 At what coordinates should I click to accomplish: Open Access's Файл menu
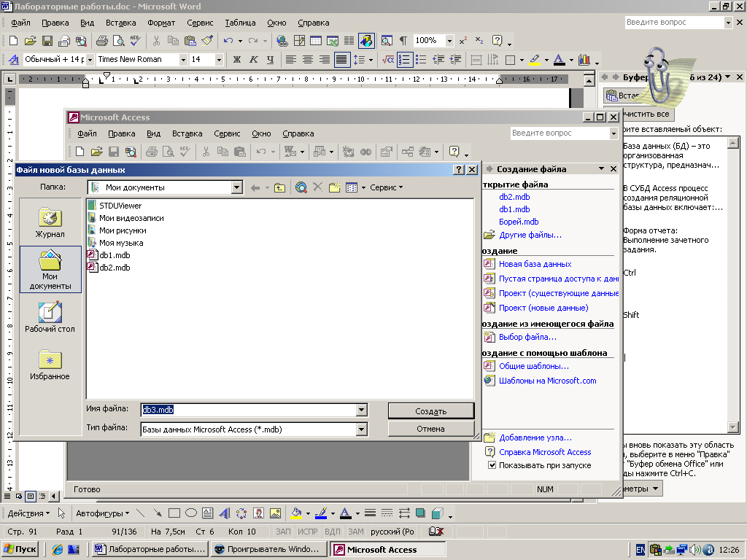88,134
